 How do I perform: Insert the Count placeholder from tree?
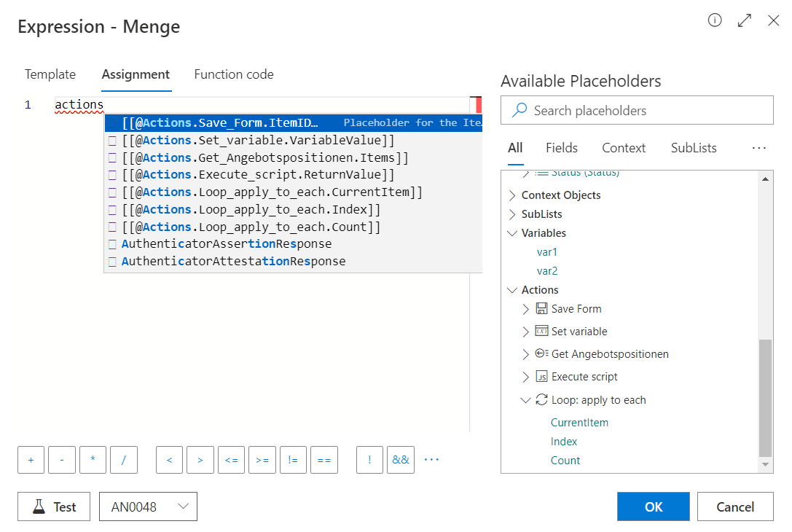(565, 461)
